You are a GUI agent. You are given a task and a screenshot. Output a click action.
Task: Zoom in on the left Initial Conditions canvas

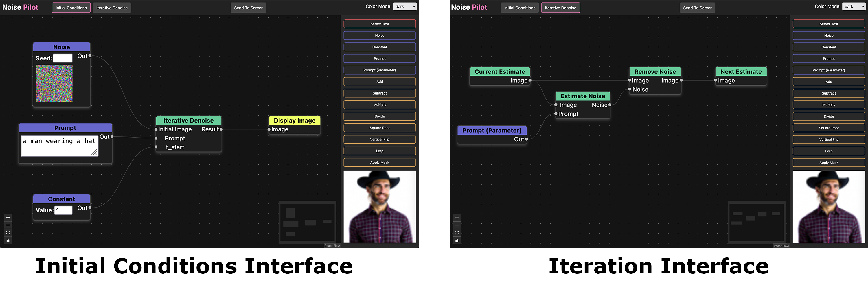click(x=8, y=218)
